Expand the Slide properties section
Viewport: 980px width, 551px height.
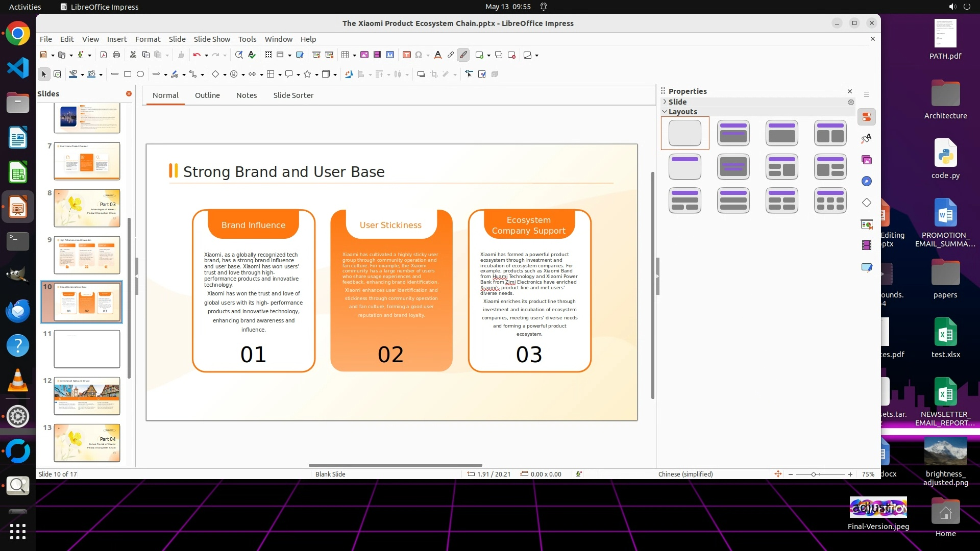tap(665, 102)
